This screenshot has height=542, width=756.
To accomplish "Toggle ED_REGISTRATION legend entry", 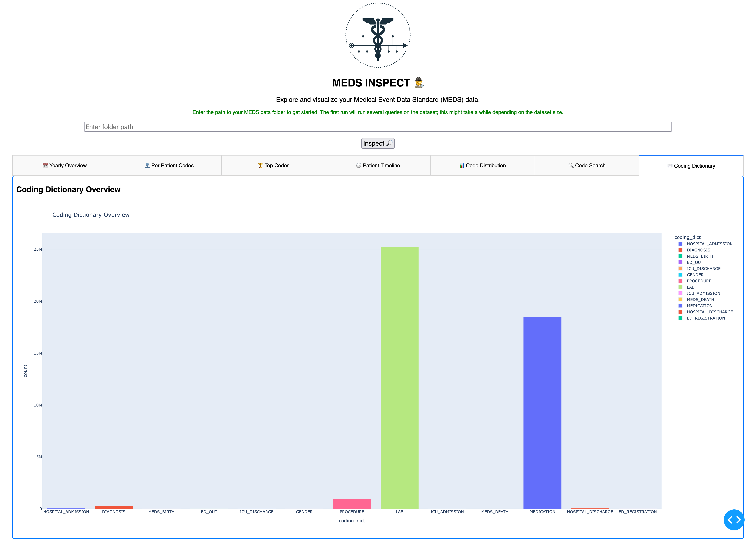I will tap(706, 318).
